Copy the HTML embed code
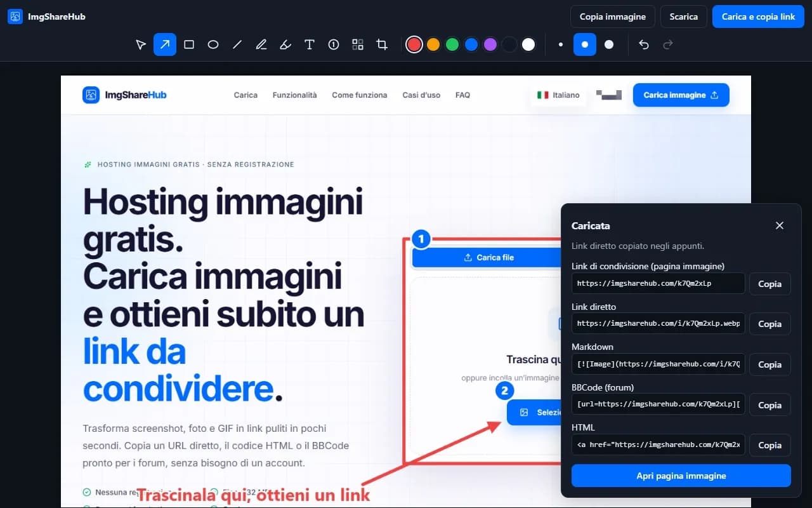 (x=770, y=445)
